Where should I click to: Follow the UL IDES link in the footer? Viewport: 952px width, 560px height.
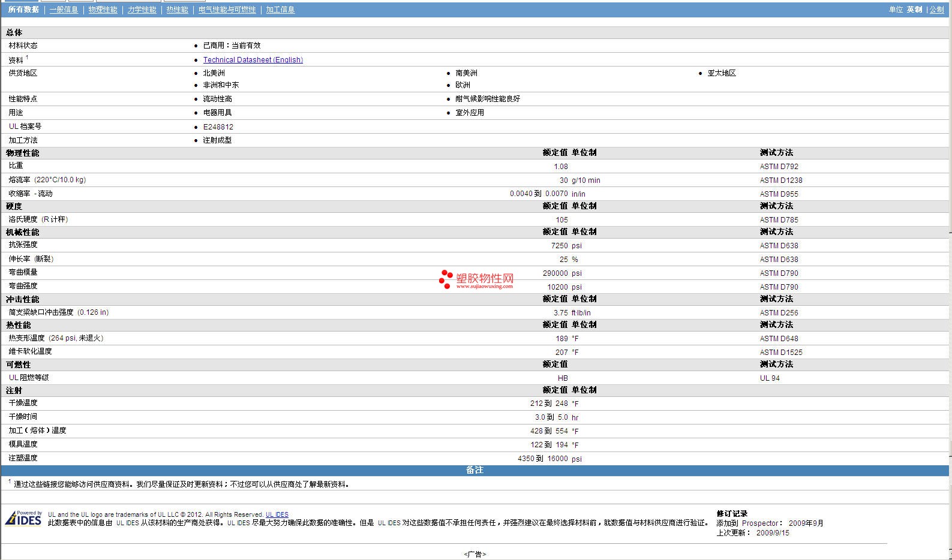point(277,514)
